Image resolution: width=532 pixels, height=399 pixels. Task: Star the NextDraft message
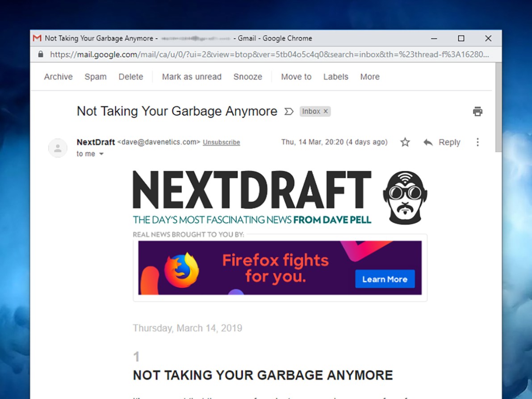pos(405,142)
